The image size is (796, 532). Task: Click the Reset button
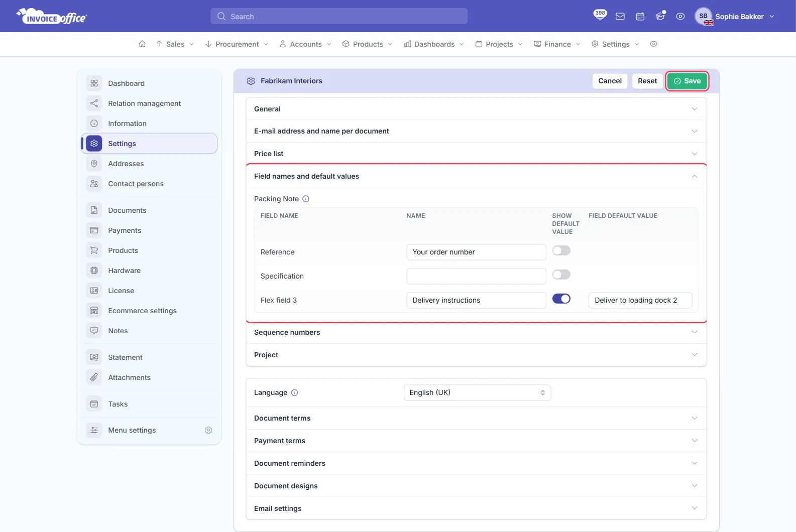point(647,81)
